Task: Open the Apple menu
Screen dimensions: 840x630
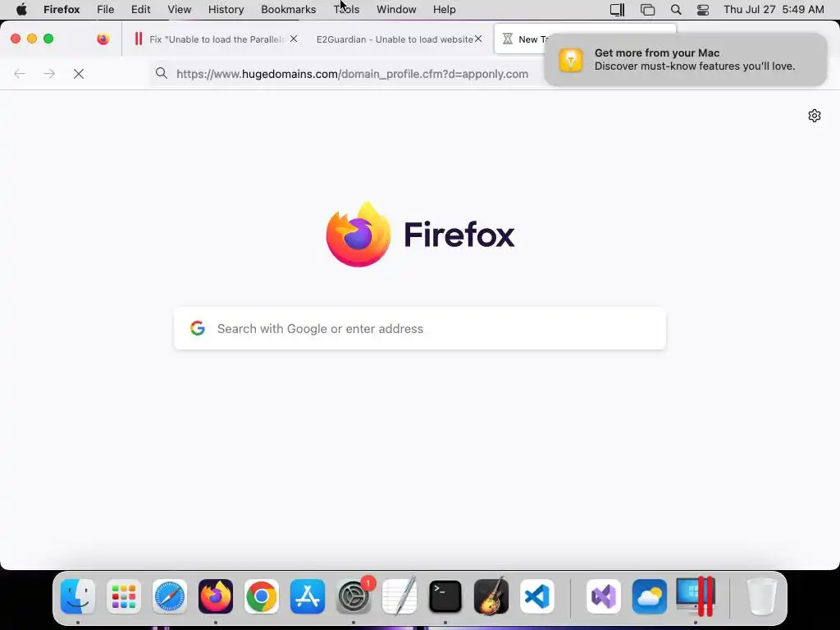Action: tap(21, 10)
